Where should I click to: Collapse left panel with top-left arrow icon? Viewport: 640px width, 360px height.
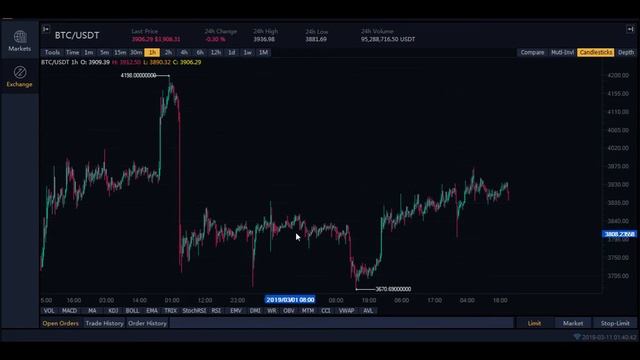tap(46, 29)
